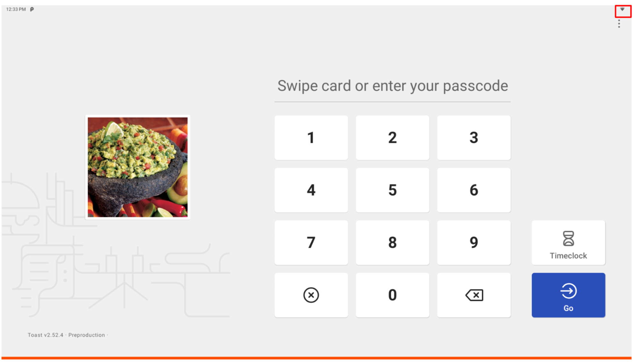Tap the clear passcode circle-X key

coord(311,295)
